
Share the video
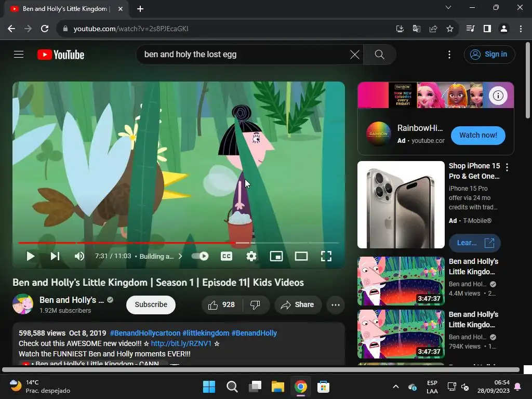[x=298, y=304]
